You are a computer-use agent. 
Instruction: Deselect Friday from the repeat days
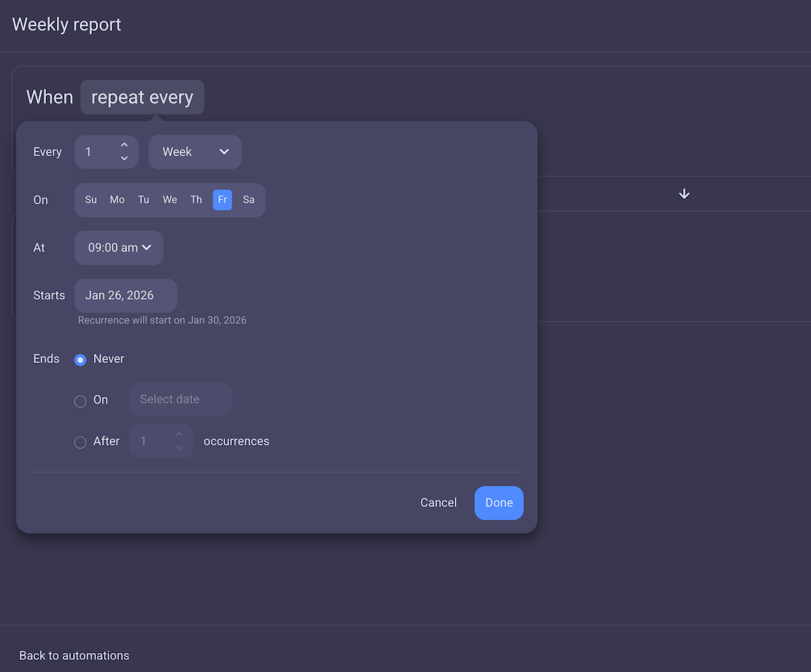click(222, 199)
